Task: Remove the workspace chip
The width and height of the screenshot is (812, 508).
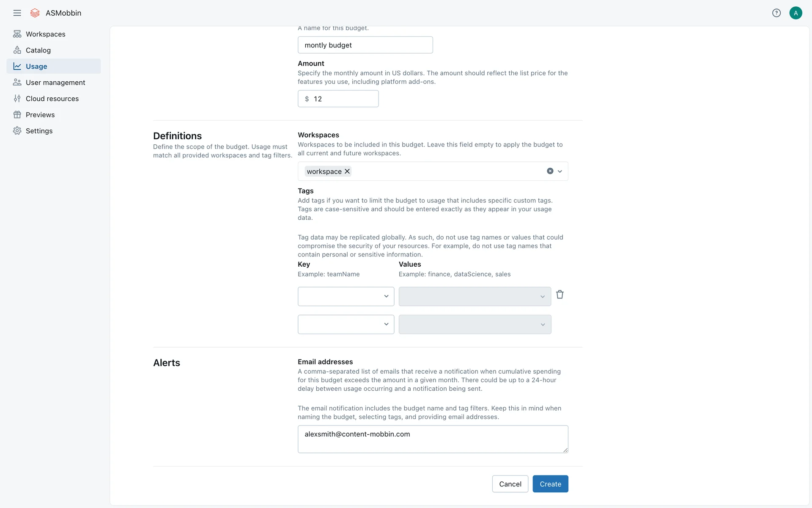Action: point(347,171)
